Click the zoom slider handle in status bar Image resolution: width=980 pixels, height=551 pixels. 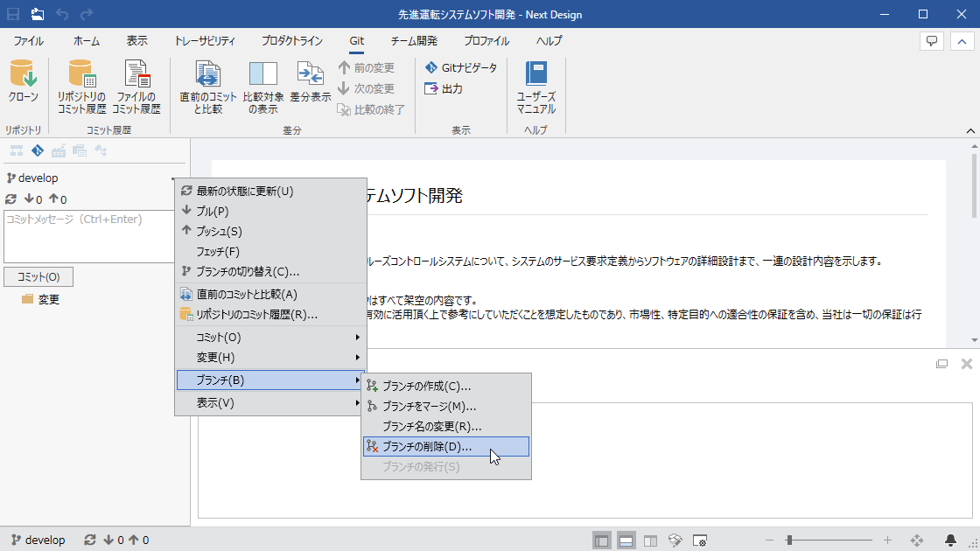pos(789,540)
